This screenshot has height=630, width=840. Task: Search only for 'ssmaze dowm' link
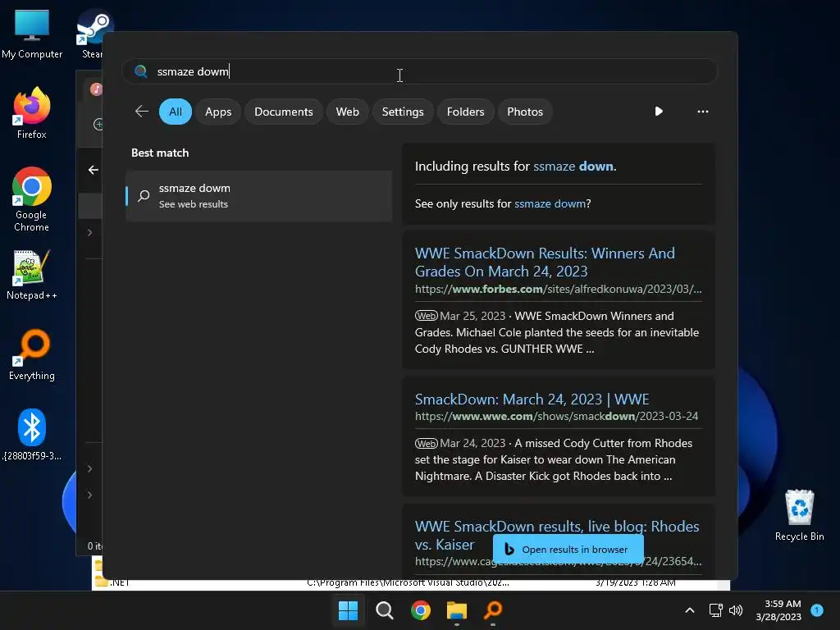tap(550, 203)
